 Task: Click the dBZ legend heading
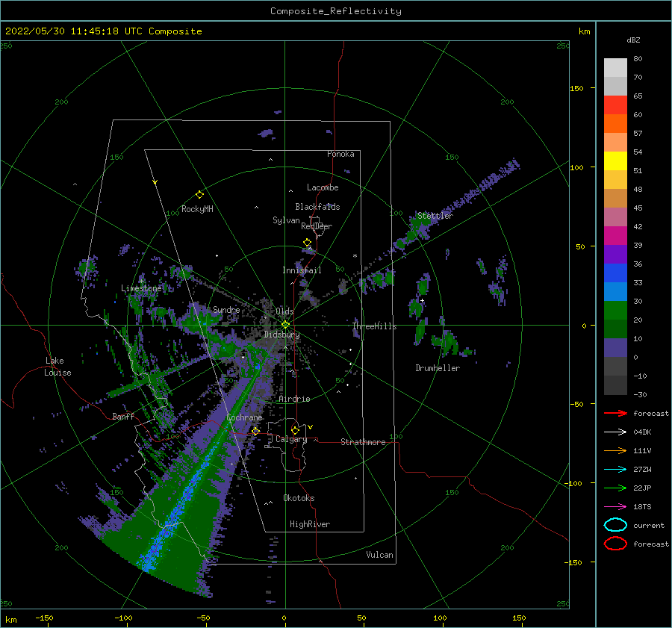click(633, 40)
